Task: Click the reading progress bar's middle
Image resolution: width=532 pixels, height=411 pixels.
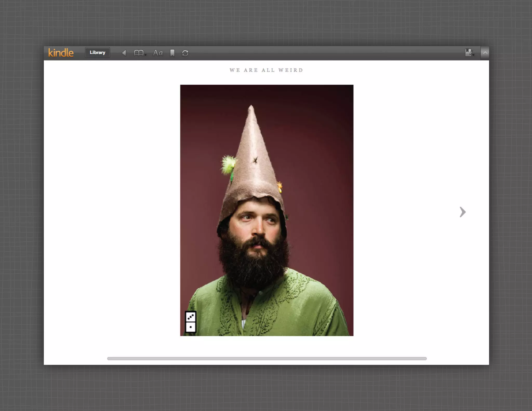Action: 267,359
